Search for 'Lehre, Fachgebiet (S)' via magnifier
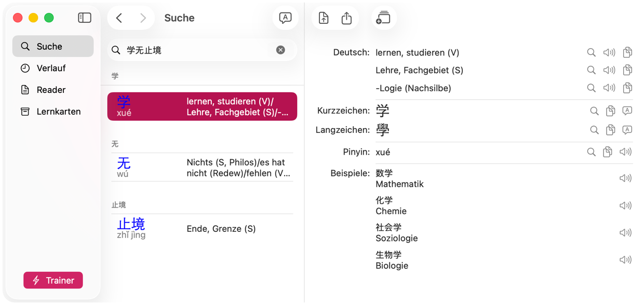The image size is (644, 305). click(x=591, y=70)
